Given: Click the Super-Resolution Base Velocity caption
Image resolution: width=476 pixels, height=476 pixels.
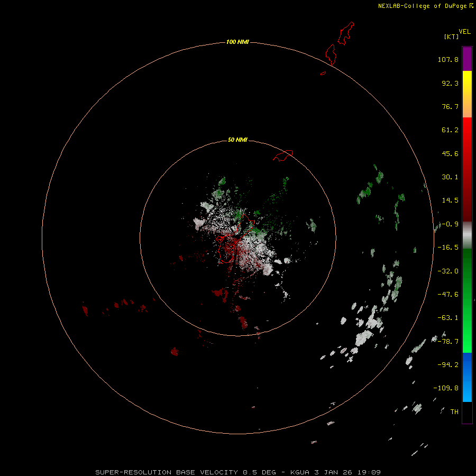Looking at the screenshot, I should 238,472.
